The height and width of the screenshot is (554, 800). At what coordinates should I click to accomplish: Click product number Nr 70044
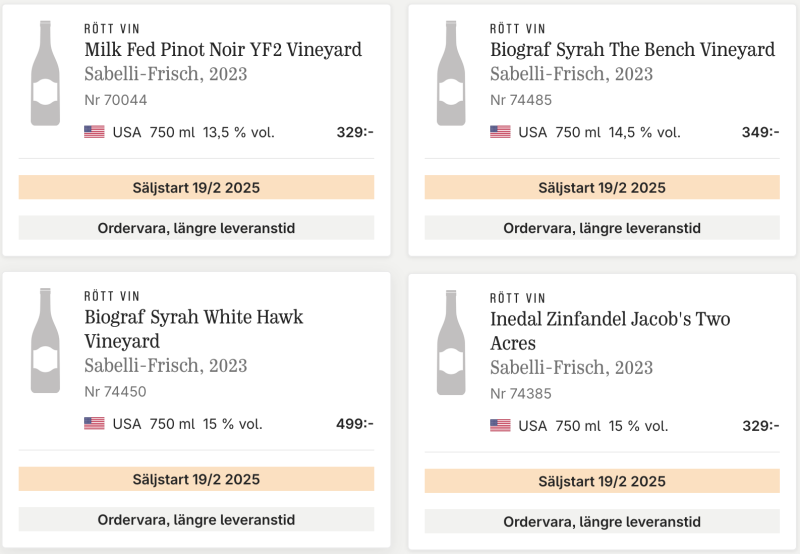[116, 100]
